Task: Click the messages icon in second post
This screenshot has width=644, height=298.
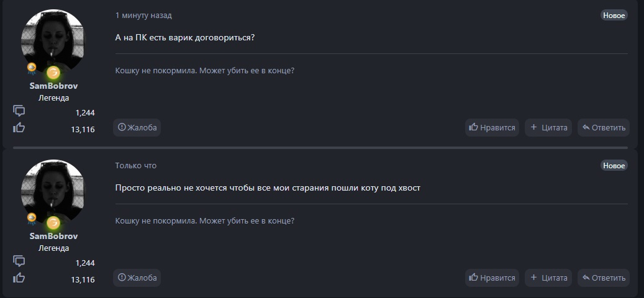Action: point(19,261)
